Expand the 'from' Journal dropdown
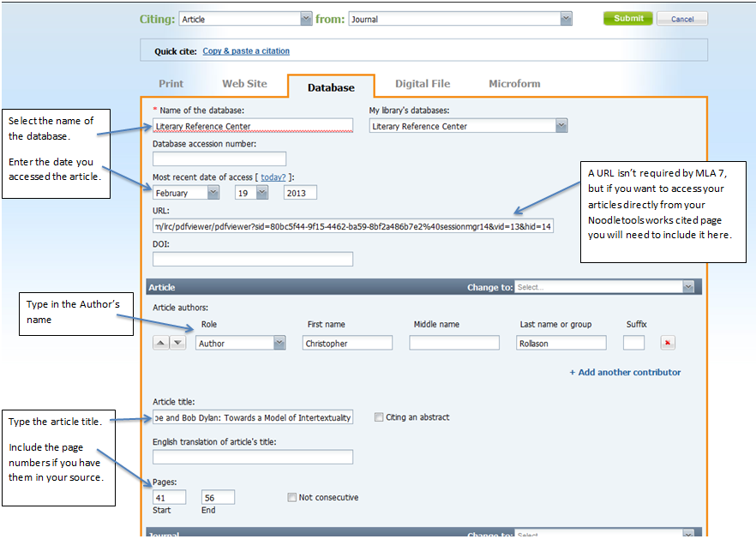The height and width of the screenshot is (551, 756). tap(459, 19)
